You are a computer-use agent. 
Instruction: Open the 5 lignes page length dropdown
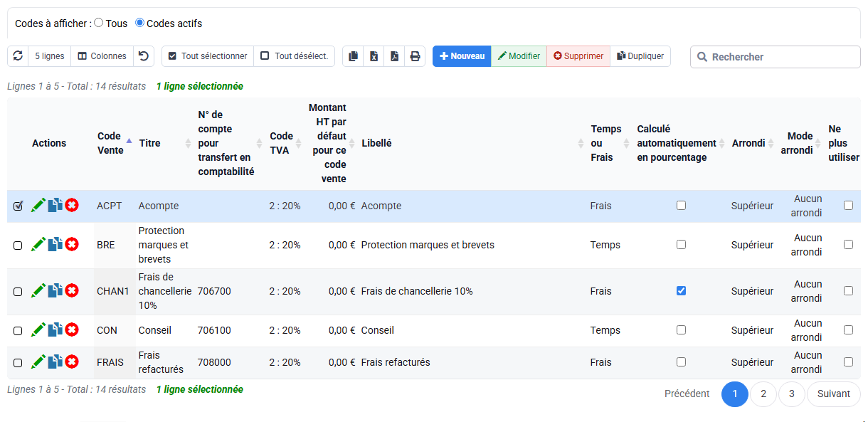50,56
